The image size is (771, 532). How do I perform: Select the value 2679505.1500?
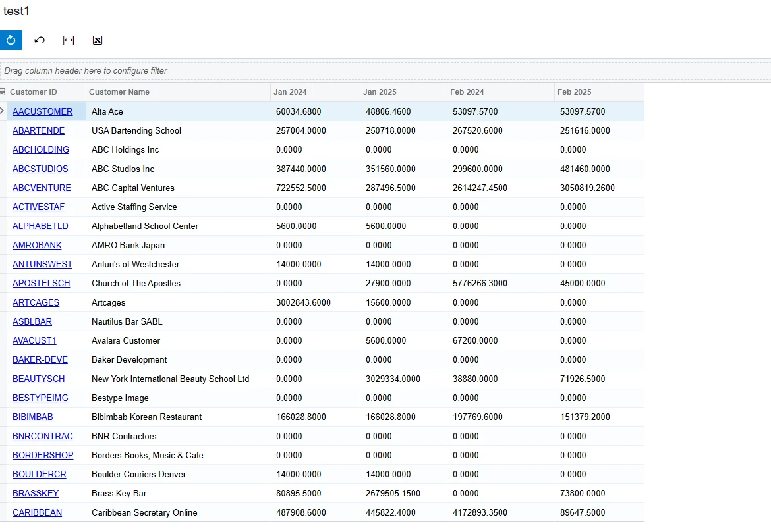tap(393, 494)
